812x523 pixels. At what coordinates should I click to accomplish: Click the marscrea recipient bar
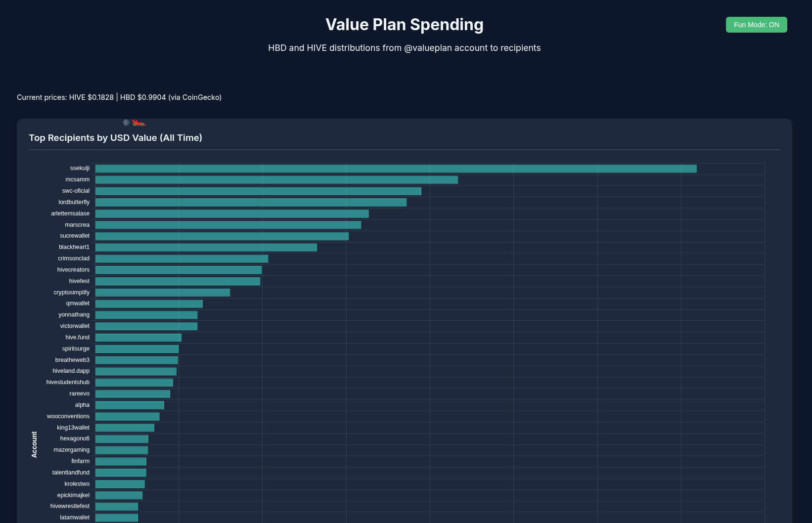(228, 225)
